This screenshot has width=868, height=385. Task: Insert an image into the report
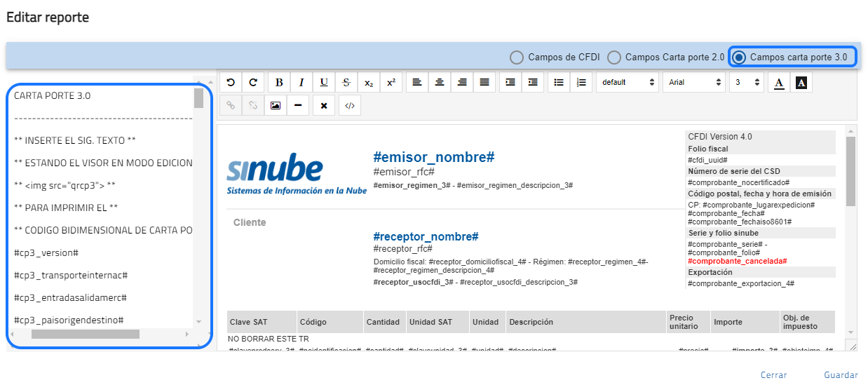coord(276,105)
